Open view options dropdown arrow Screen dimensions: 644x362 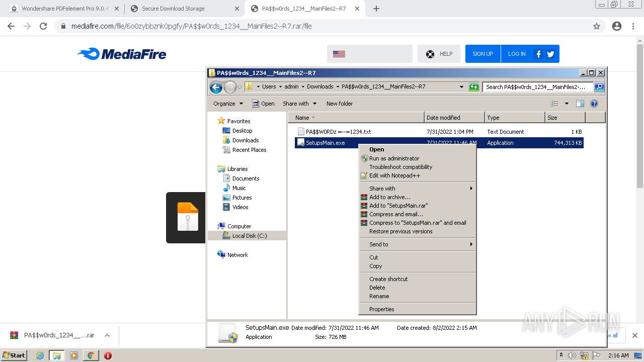coord(566,104)
